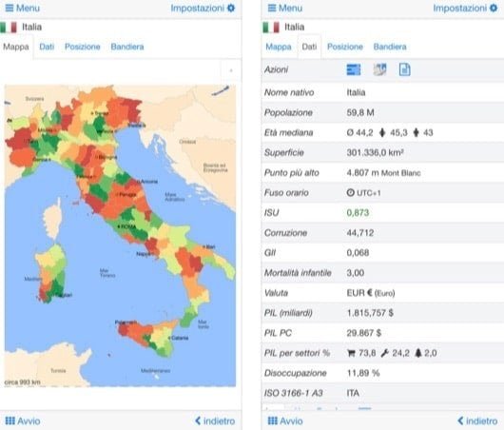The height and width of the screenshot is (430, 504).
Task: Tap Avvio in the left screen
Action: 23,420
